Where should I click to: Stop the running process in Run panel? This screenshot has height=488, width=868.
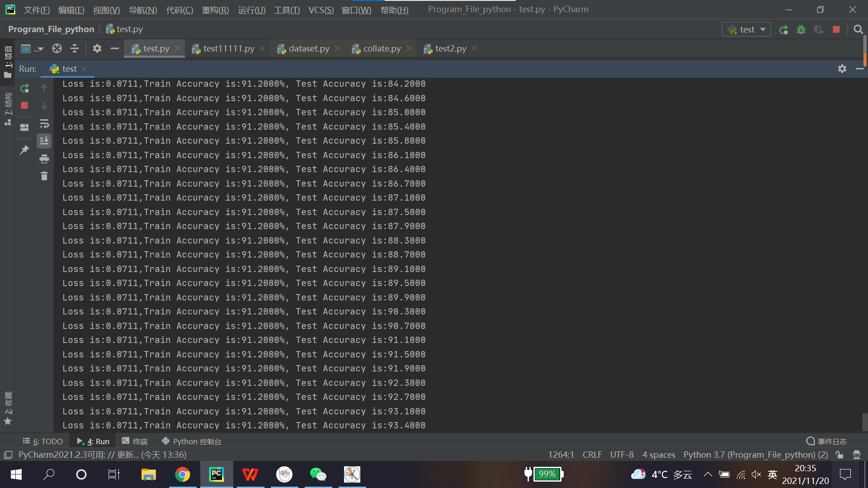point(25,105)
